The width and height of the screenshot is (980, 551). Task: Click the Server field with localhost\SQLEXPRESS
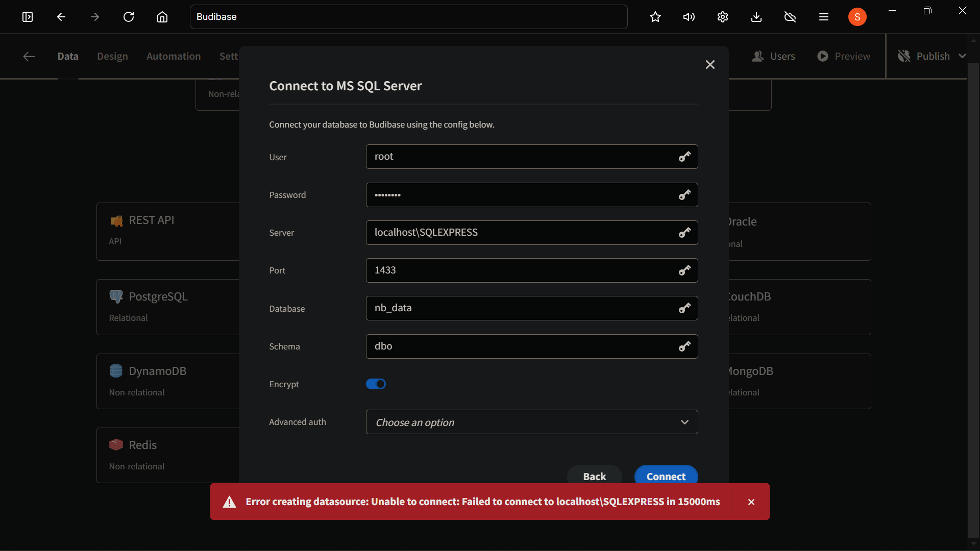[532, 233]
